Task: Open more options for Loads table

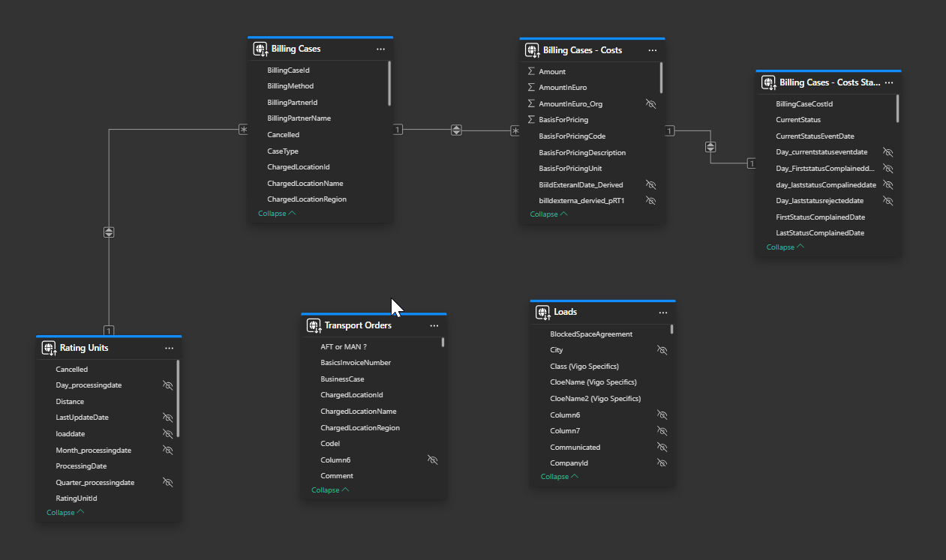Action: click(x=662, y=312)
